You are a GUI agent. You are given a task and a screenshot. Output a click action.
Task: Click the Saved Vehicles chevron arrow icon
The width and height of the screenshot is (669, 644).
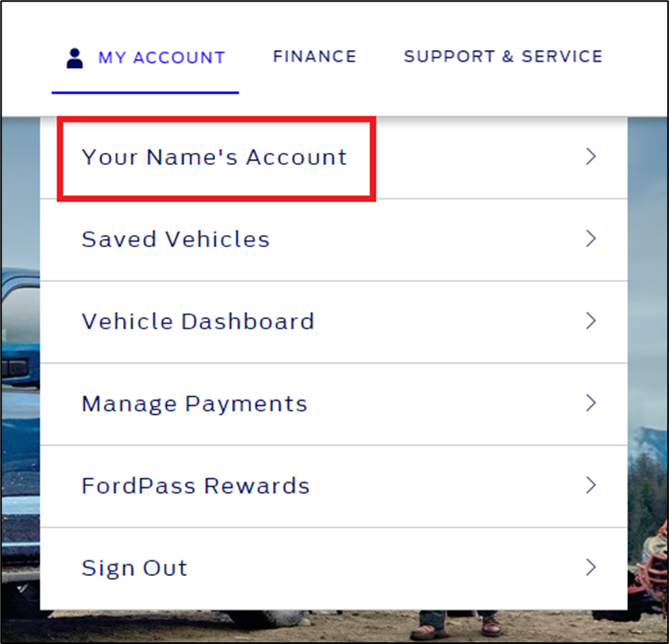[x=591, y=239]
